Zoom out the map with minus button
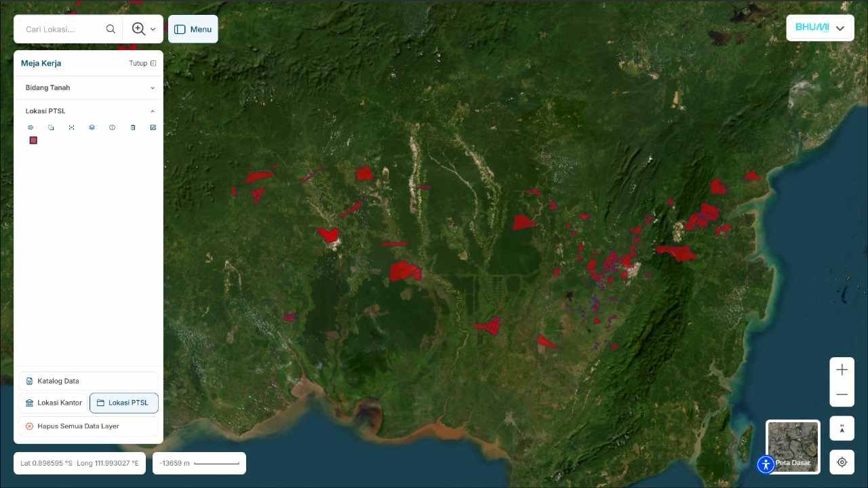Viewport: 868px width, 488px height. (842, 394)
